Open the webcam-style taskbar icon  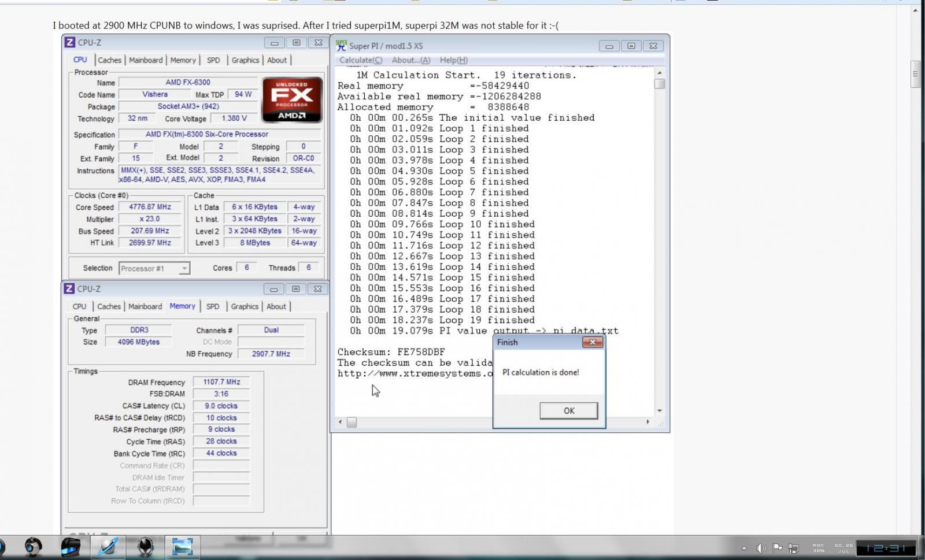point(33,546)
